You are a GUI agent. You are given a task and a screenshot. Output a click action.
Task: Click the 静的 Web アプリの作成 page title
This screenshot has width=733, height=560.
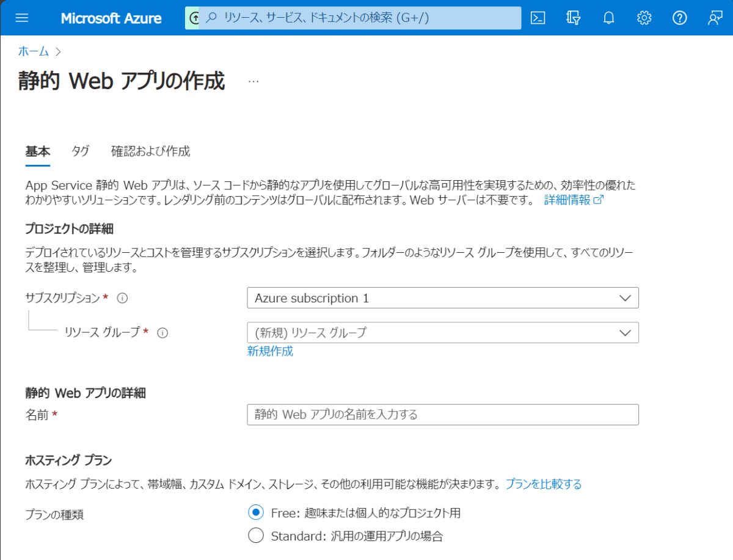tap(122, 81)
